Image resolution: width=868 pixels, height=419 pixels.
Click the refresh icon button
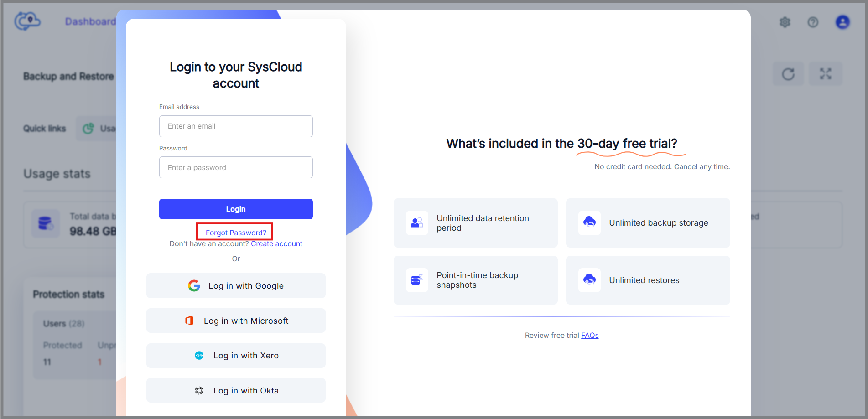(788, 74)
